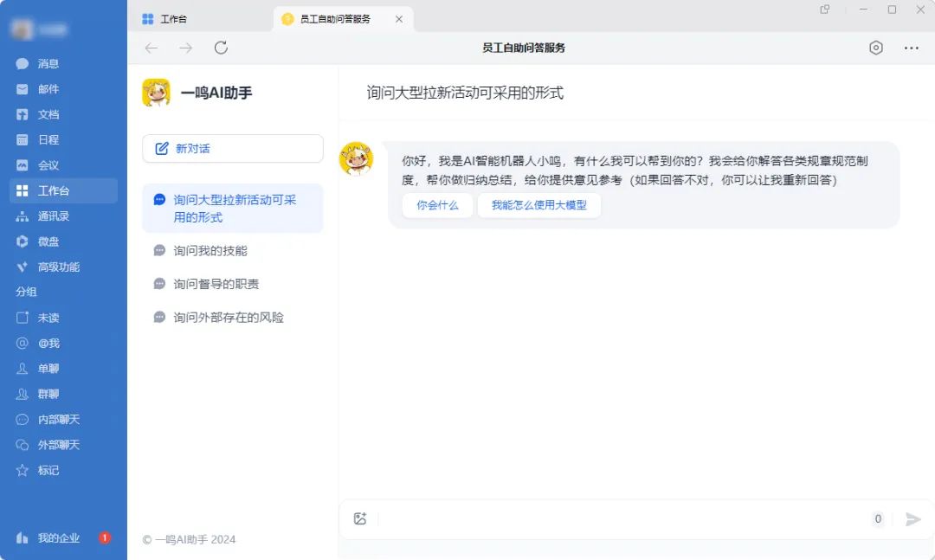Open the 通讯录 contacts icon

pyautogui.click(x=23, y=216)
